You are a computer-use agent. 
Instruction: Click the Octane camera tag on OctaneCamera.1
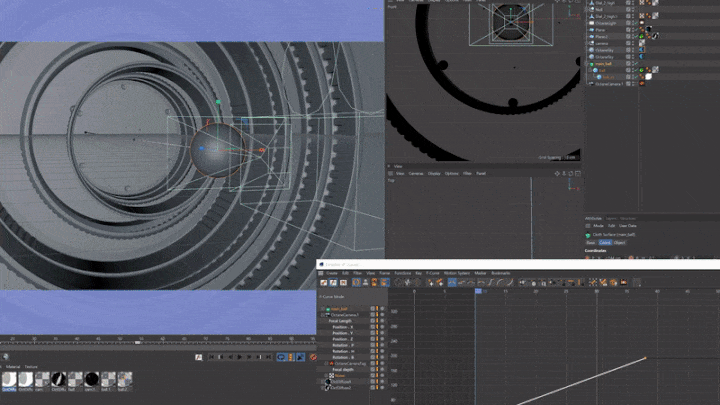click(x=642, y=84)
